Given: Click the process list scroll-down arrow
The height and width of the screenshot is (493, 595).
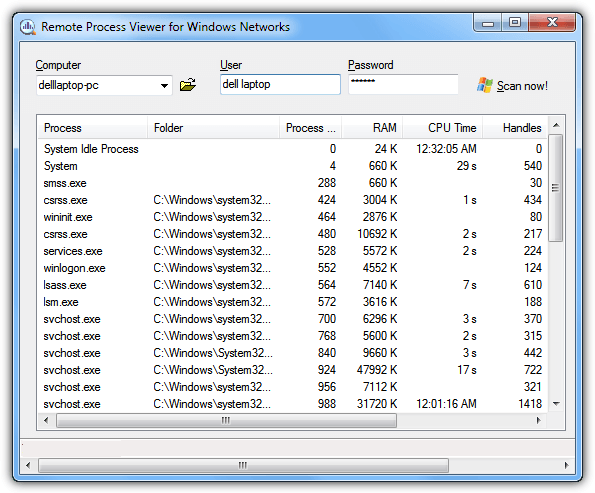Looking at the screenshot, I should (556, 404).
